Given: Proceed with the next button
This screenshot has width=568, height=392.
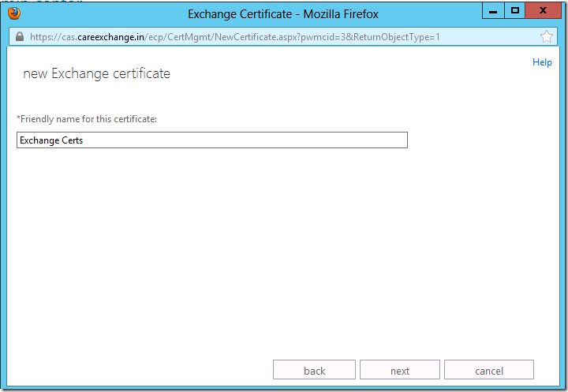Looking at the screenshot, I should pyautogui.click(x=399, y=370).
